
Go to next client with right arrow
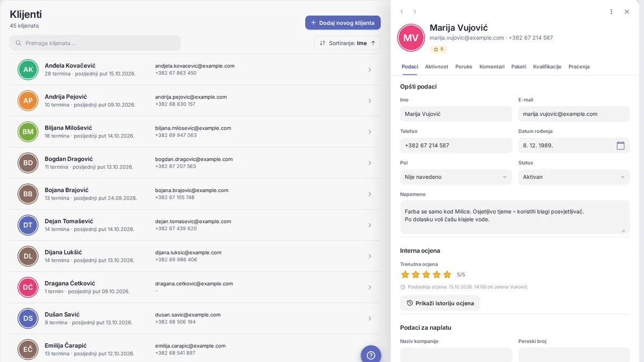coord(415,12)
